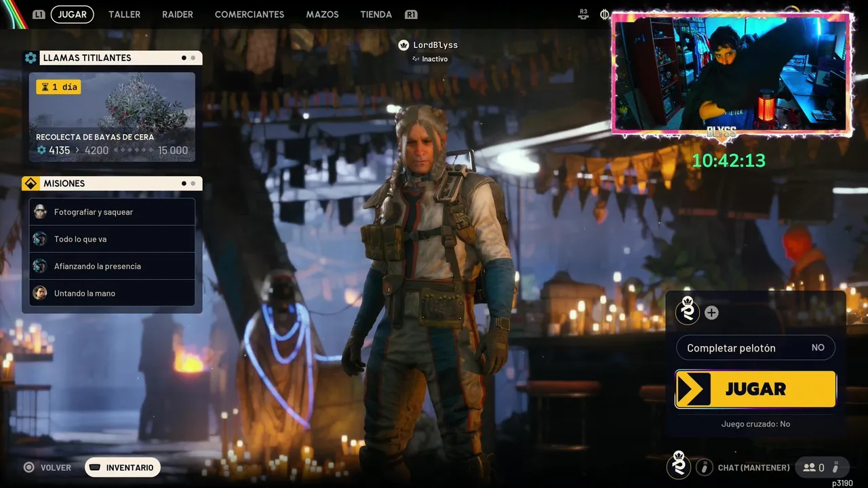The height and width of the screenshot is (488, 868).
Task: Click the controller stick icon before CHAT
Action: [705, 467]
